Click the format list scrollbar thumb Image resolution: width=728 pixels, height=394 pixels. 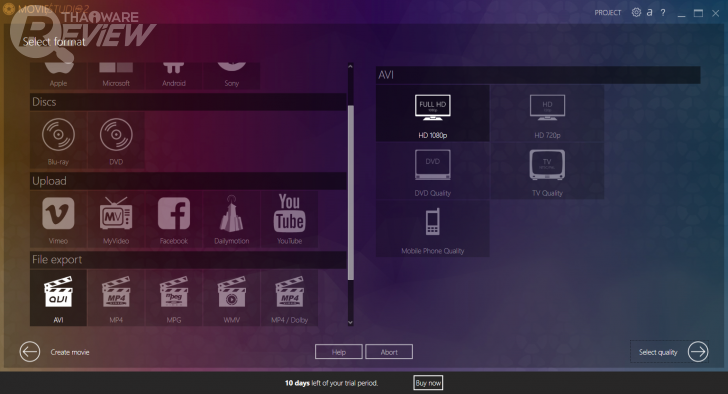click(351, 193)
